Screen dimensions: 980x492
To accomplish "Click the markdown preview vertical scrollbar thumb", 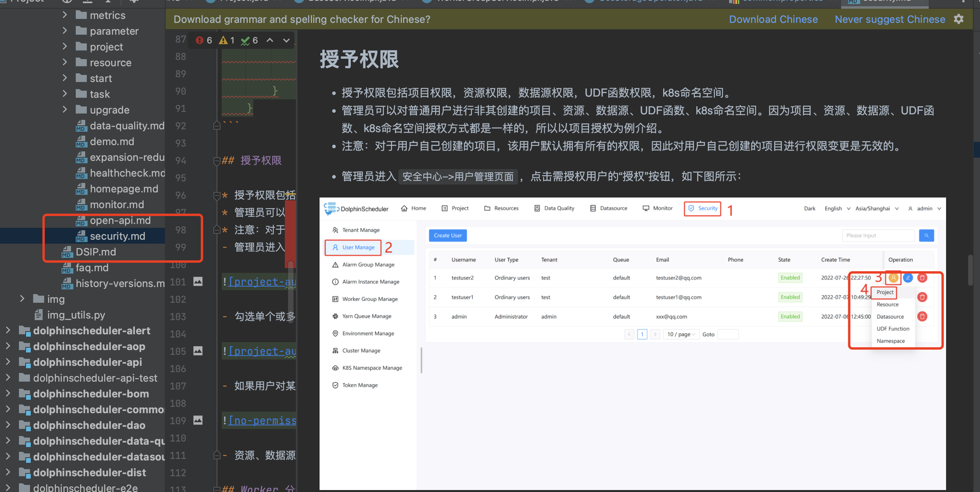I will pos(970,270).
